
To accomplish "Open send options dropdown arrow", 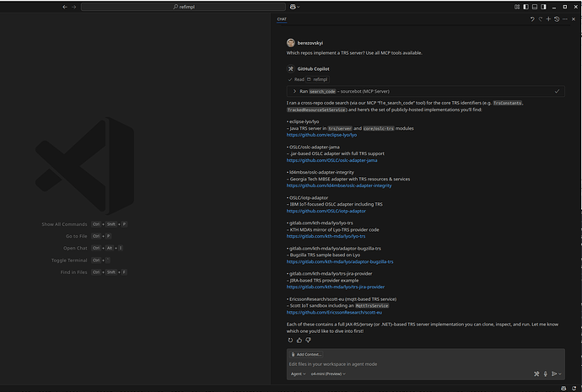I will 560,373.
